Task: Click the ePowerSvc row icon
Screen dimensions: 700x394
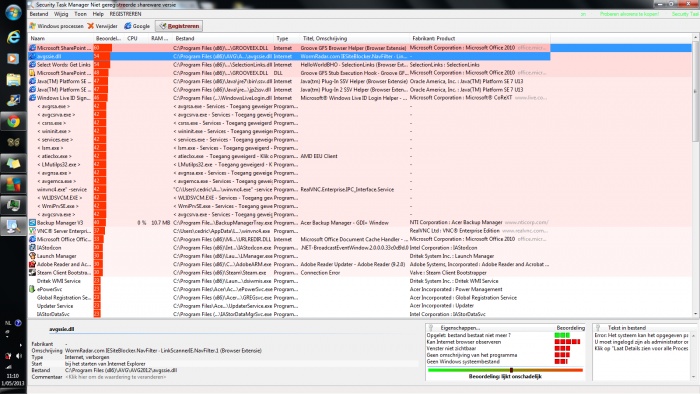Action: pyautogui.click(x=32, y=289)
